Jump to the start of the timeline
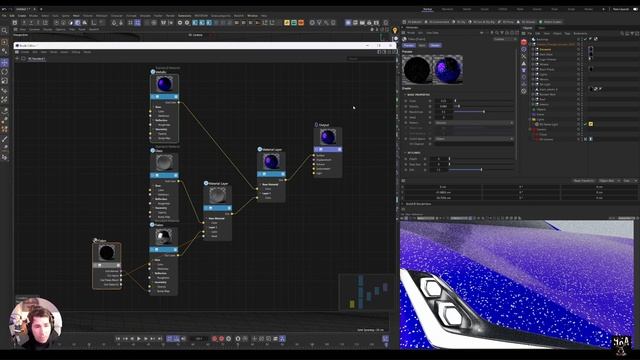This screenshot has height=360, width=640. (x=118, y=339)
